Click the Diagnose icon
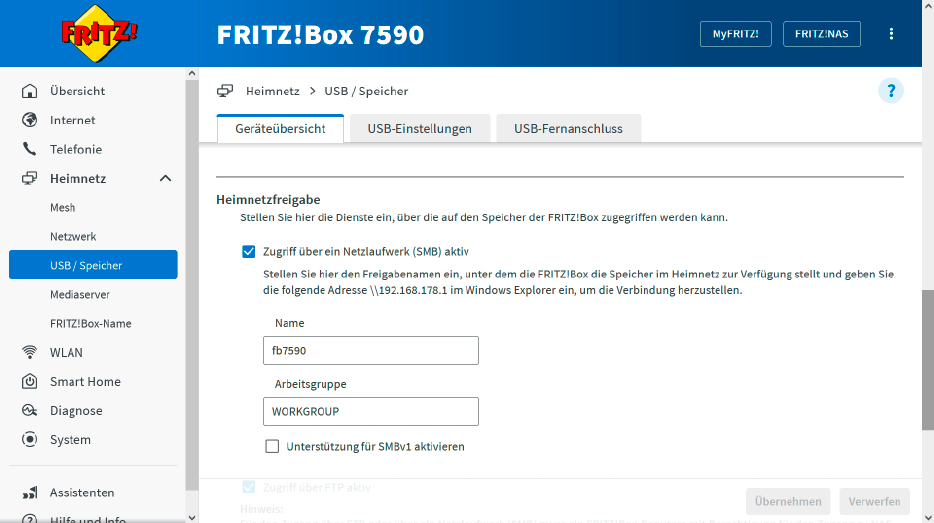This screenshot has width=934, height=523. tap(29, 410)
